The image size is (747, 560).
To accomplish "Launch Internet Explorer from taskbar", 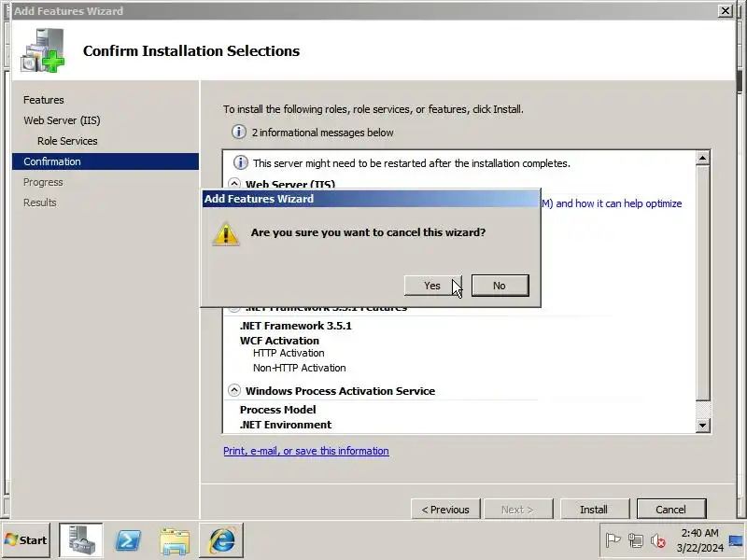I will 221,540.
